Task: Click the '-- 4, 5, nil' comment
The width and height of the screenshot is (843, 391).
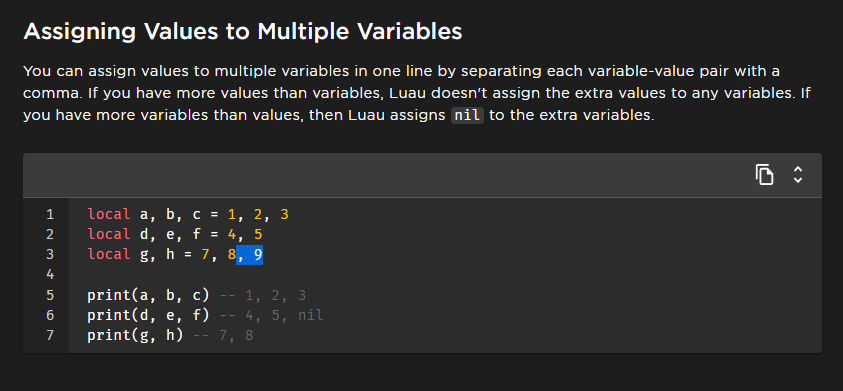Action: coord(272,315)
